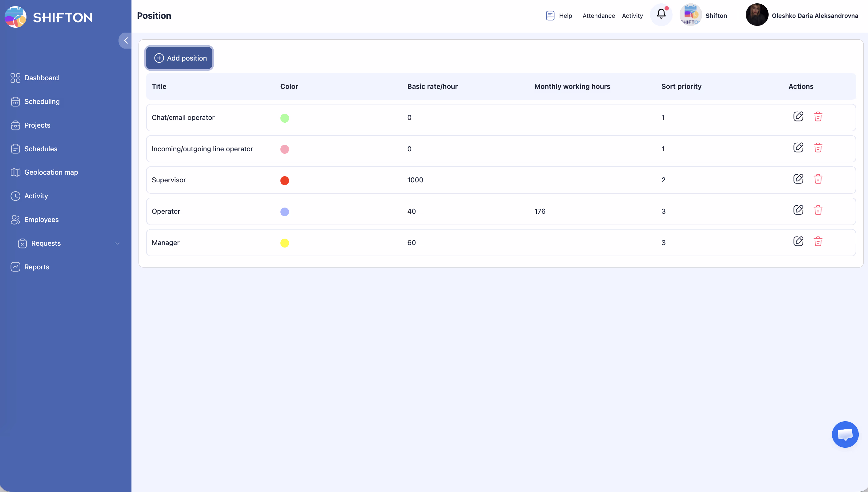Collapse the sidebar with arrow button
868x492 pixels.
coord(126,41)
